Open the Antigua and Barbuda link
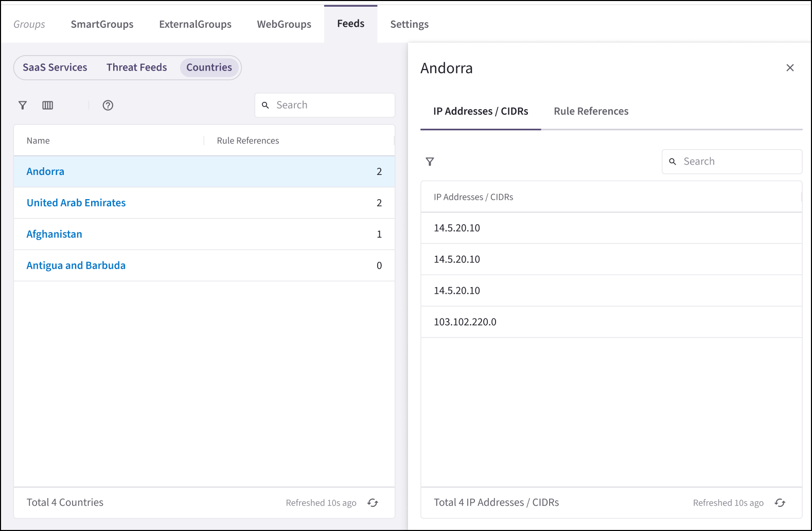This screenshot has width=812, height=531. click(76, 265)
